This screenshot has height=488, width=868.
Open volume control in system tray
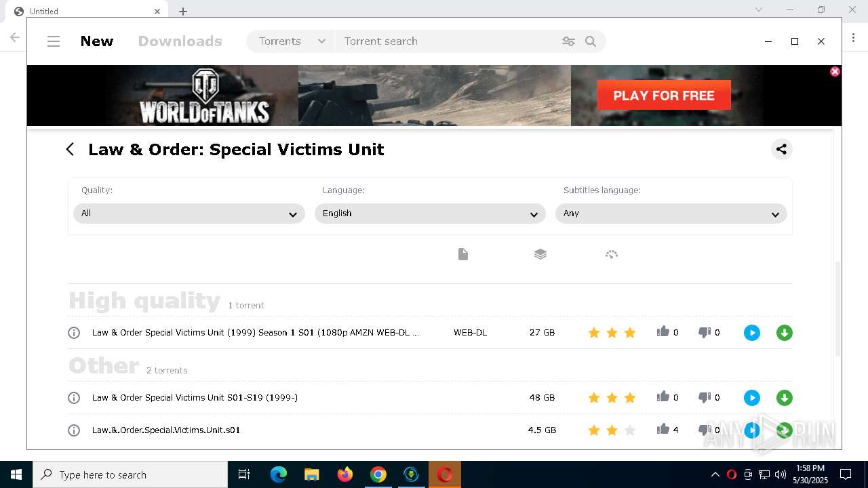[x=781, y=474]
